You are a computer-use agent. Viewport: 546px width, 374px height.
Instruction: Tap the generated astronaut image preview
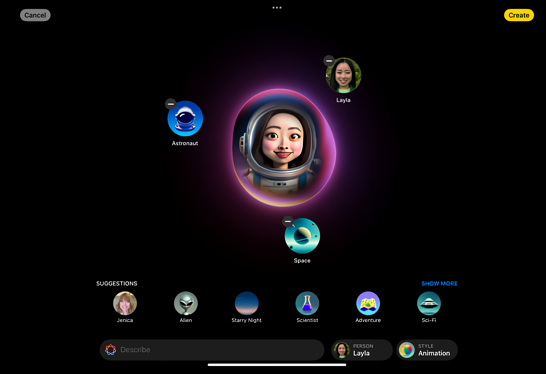click(284, 148)
